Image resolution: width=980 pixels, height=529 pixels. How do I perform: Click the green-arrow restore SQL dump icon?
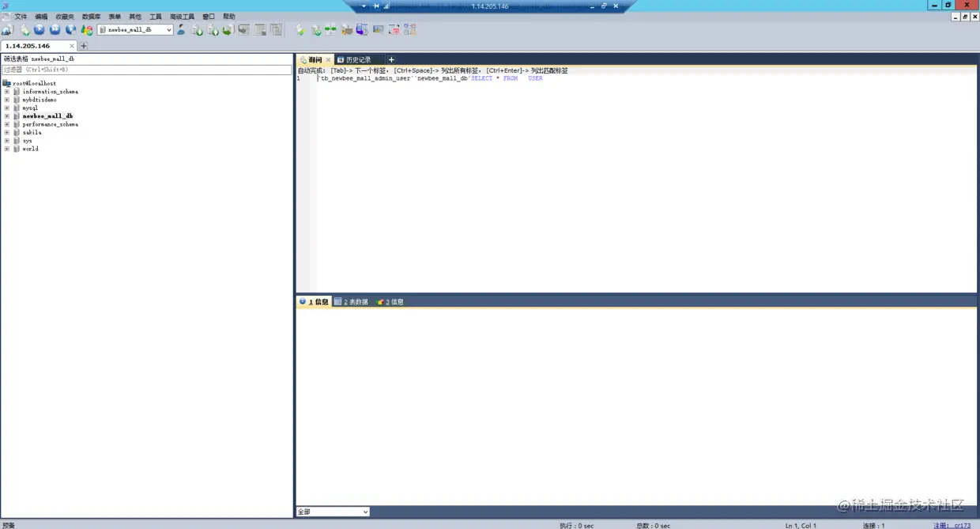pos(228,30)
